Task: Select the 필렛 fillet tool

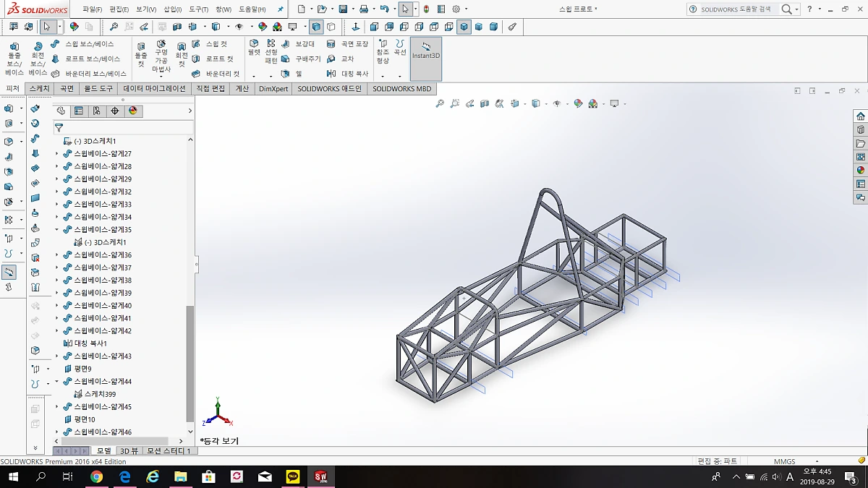Action: 254,52
